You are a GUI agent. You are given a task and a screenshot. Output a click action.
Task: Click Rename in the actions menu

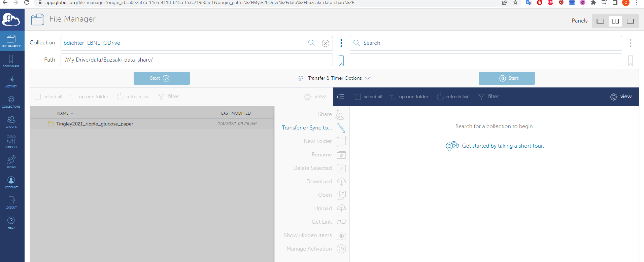point(329,155)
